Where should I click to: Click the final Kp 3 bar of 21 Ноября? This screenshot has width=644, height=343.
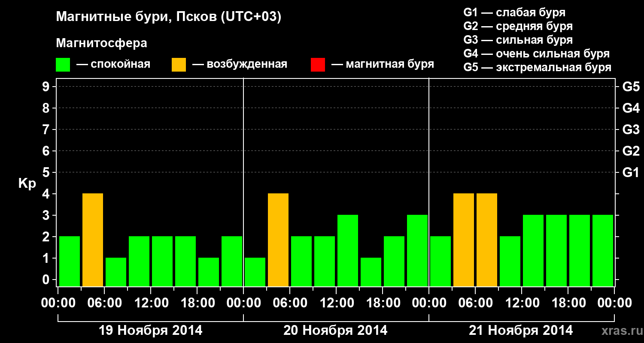[x=603, y=250]
